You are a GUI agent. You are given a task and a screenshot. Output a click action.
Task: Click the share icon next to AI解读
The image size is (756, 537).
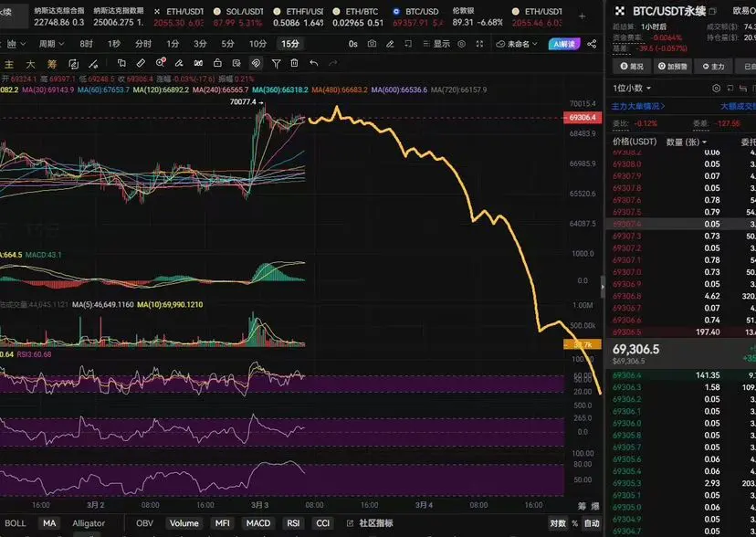(x=592, y=44)
